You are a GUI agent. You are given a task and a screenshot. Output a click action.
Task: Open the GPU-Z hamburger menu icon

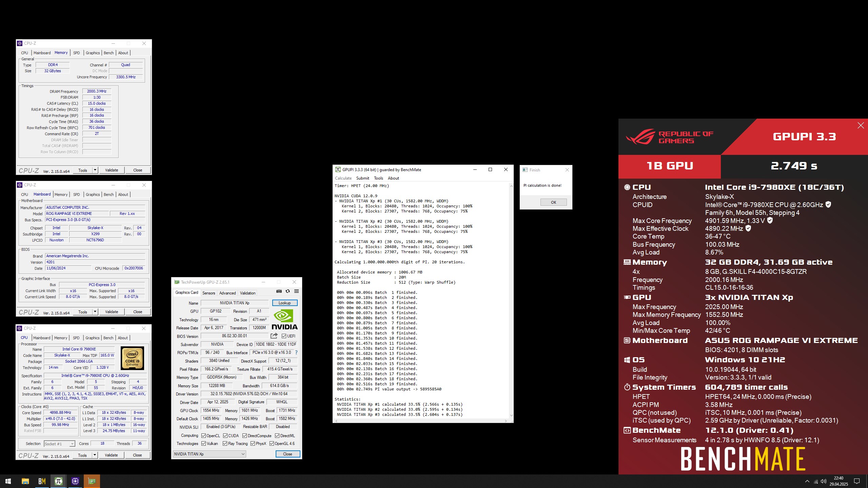point(296,291)
